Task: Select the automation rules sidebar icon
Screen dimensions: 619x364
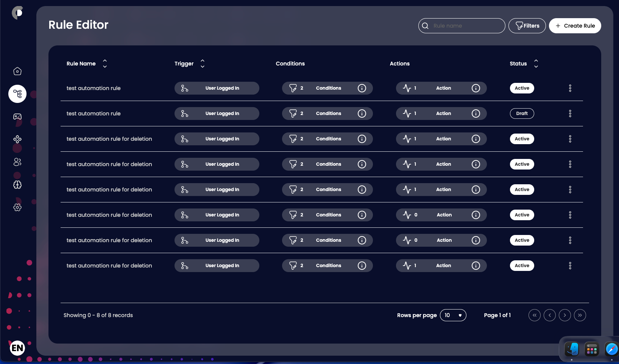Action: (x=17, y=94)
